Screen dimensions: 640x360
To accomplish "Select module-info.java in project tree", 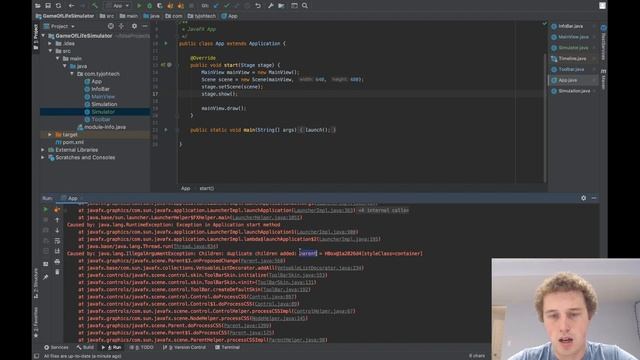I will coord(102,127).
